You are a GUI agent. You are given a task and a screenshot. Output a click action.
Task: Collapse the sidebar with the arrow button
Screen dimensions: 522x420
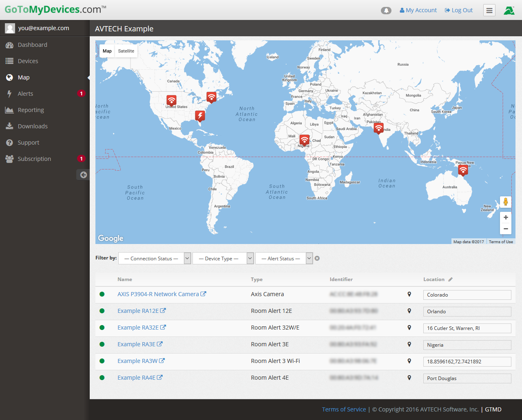point(83,175)
